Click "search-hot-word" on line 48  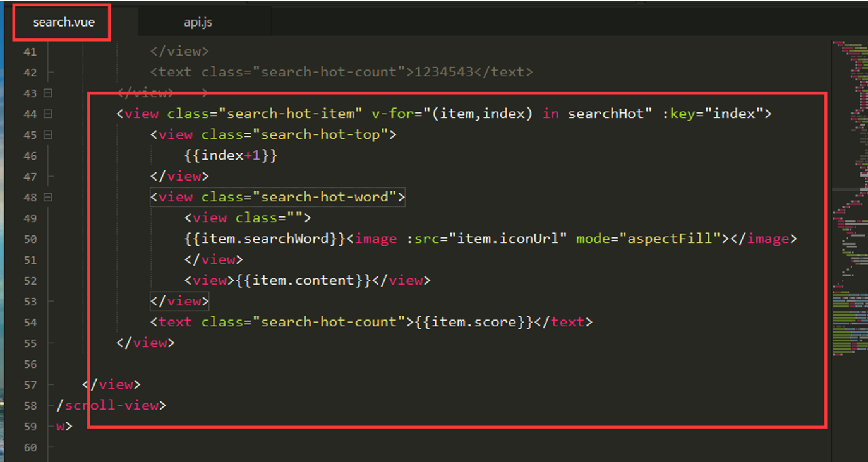[x=324, y=197]
